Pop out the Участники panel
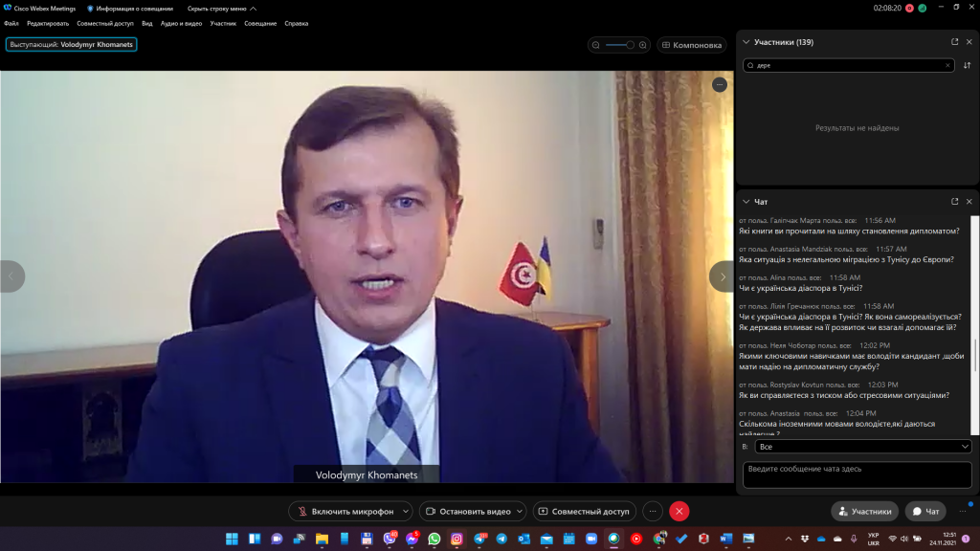Screen dimensions: 980x551 (954, 42)
